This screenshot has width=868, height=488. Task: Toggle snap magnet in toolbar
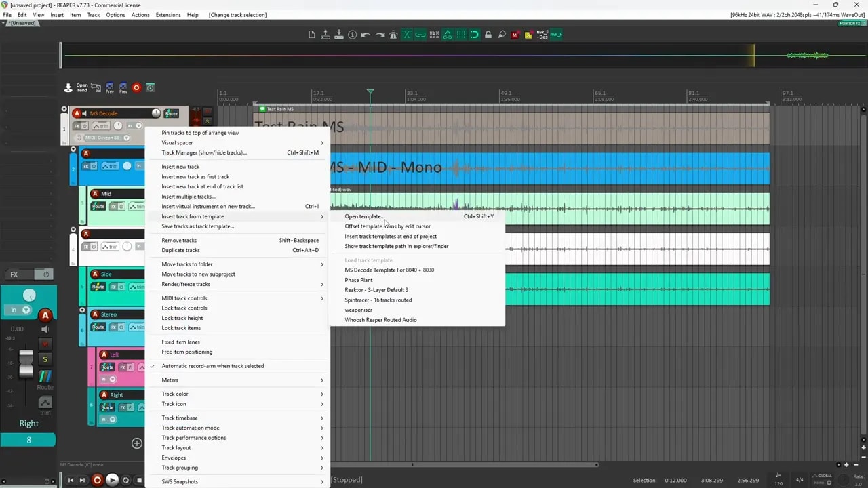(475, 35)
